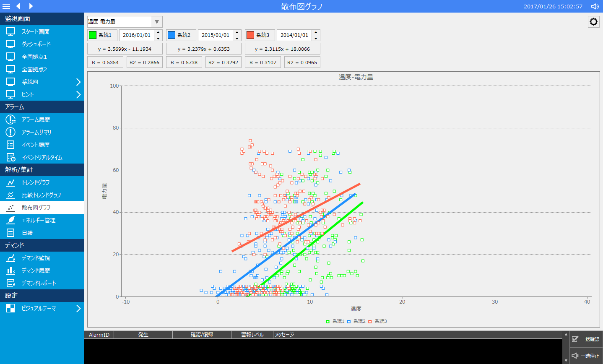The height and width of the screenshot is (364, 603).
Task: Go back with the left arrow icon
Action: click(x=18, y=6)
